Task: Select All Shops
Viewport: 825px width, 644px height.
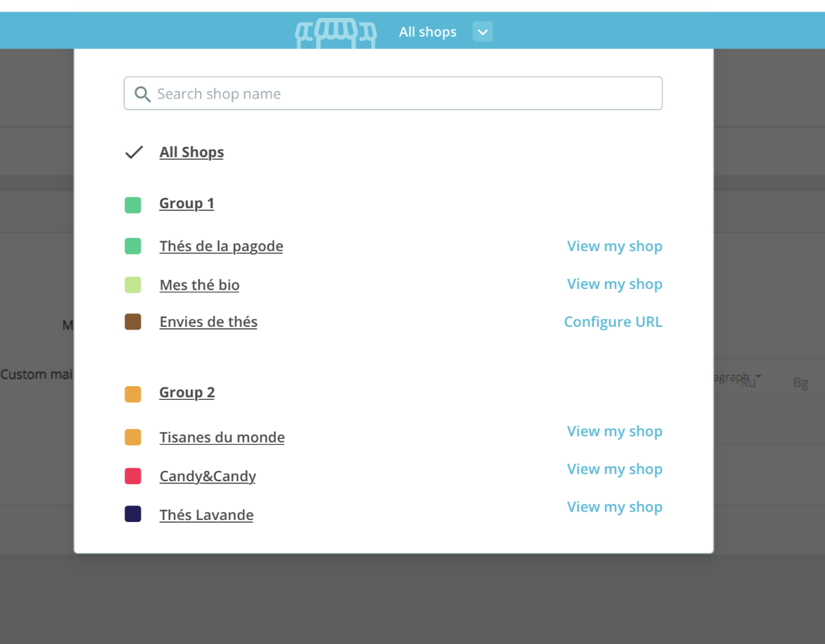Action: click(x=191, y=152)
